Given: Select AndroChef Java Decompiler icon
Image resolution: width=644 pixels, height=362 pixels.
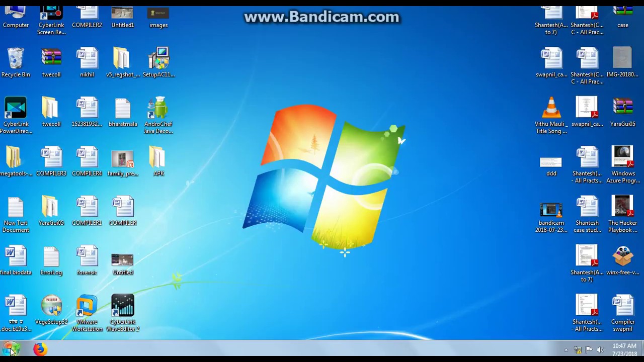Looking at the screenshot, I should [x=158, y=116].
